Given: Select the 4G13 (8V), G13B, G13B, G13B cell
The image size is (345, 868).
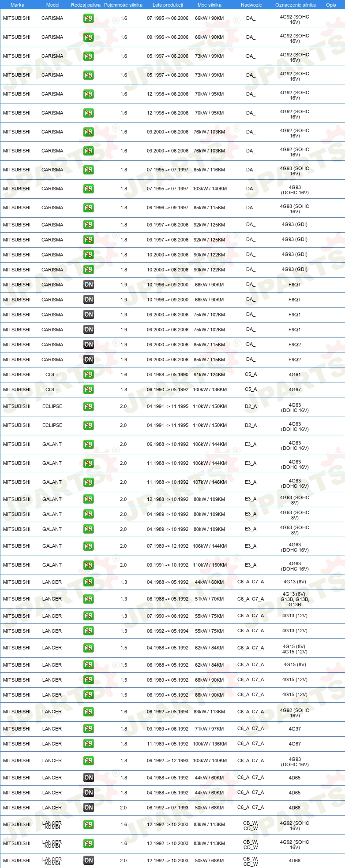Looking at the screenshot, I should (x=295, y=599).
